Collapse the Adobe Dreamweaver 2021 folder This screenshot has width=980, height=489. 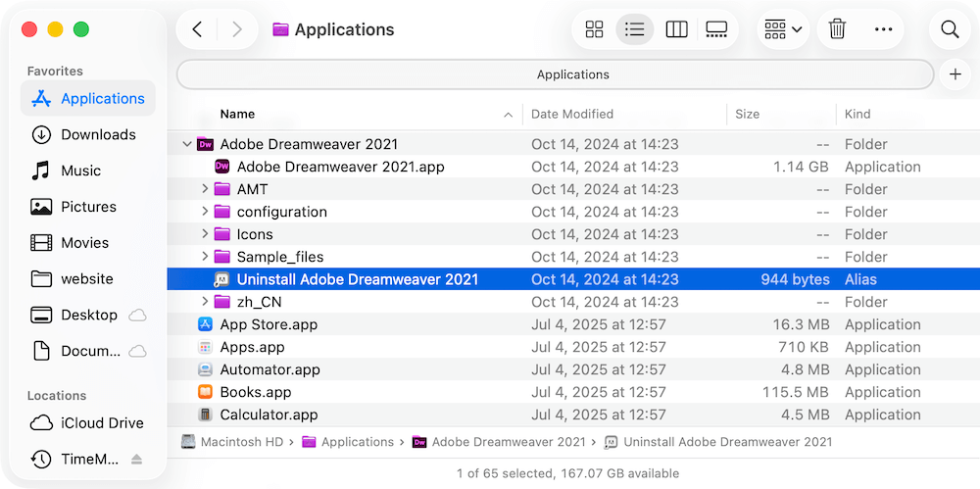186,144
